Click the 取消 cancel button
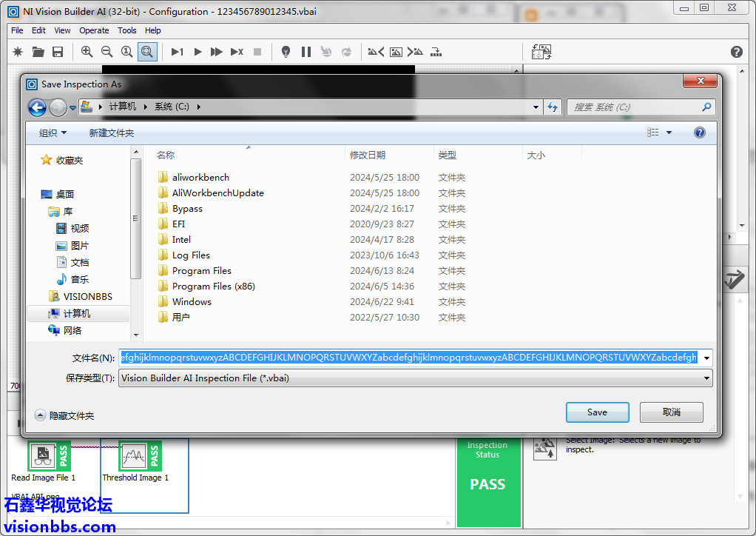The height and width of the screenshot is (536, 756). coord(672,412)
